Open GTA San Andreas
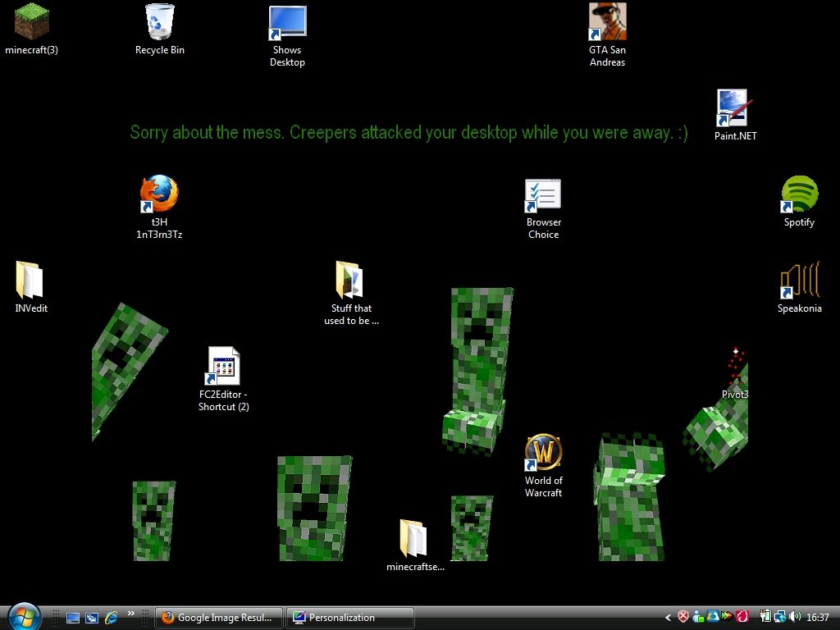This screenshot has width=840, height=630. click(x=607, y=21)
